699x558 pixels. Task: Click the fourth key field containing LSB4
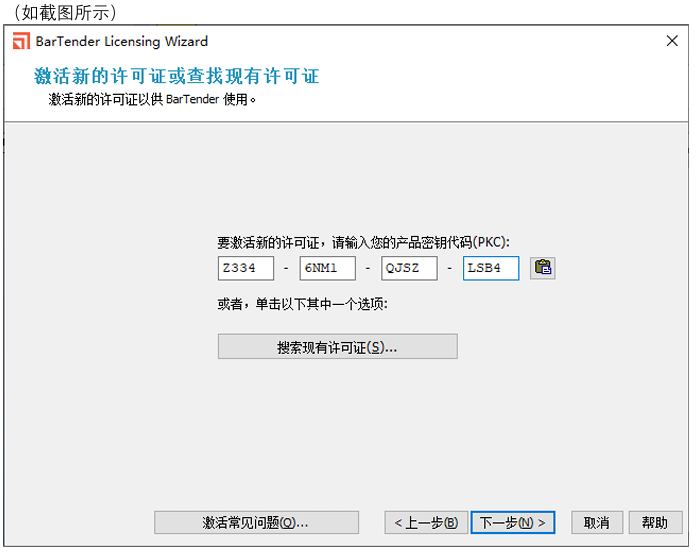490,268
